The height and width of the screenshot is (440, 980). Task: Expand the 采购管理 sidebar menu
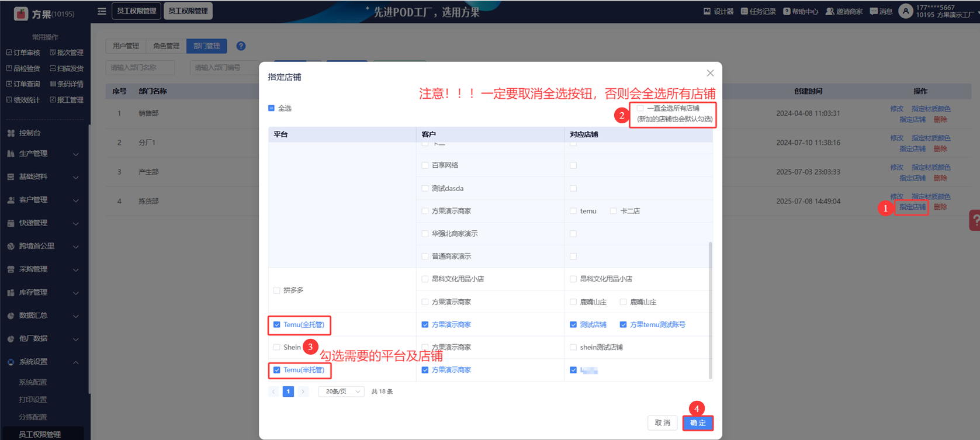(75, 269)
